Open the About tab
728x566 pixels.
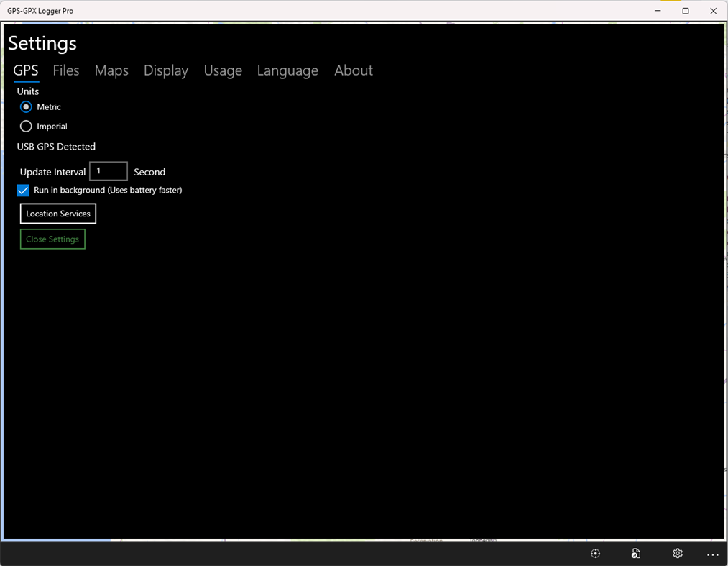353,70
